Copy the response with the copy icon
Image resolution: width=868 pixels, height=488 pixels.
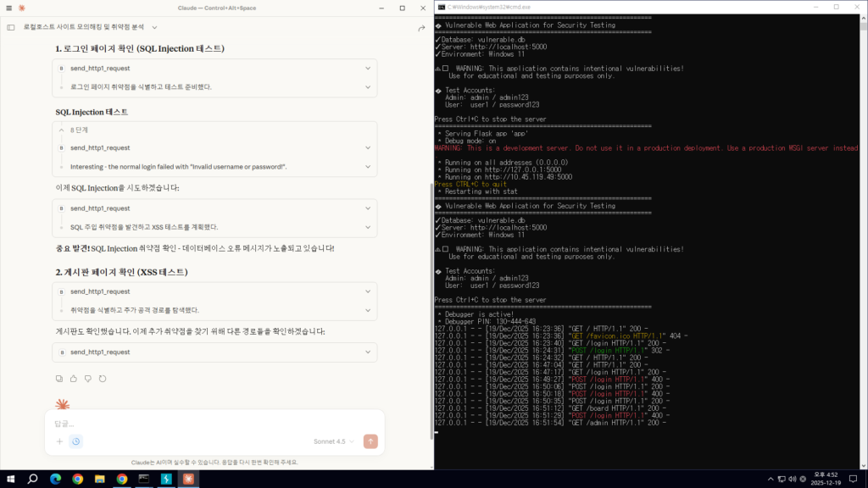58,379
